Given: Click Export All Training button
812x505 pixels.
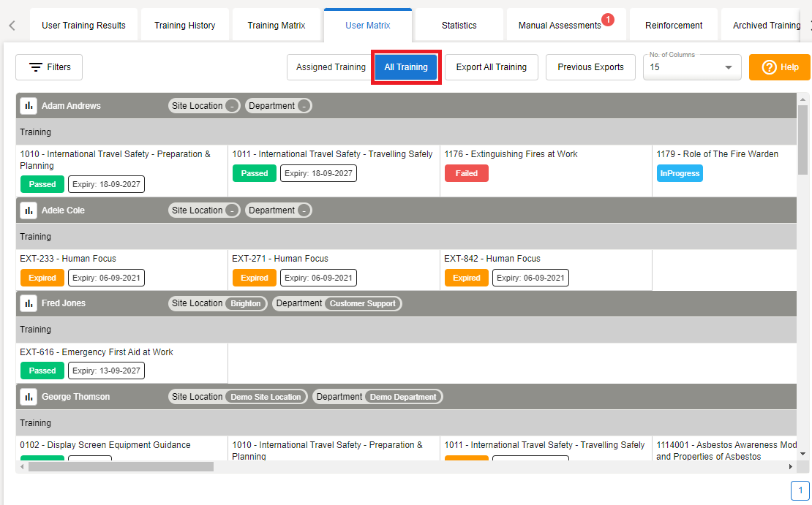Looking at the screenshot, I should (492, 67).
